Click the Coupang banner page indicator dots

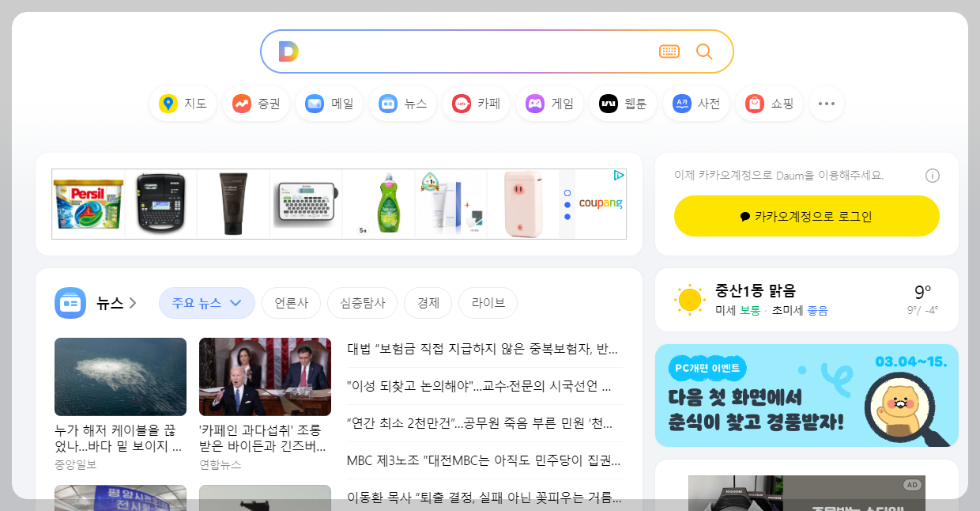coord(567,204)
